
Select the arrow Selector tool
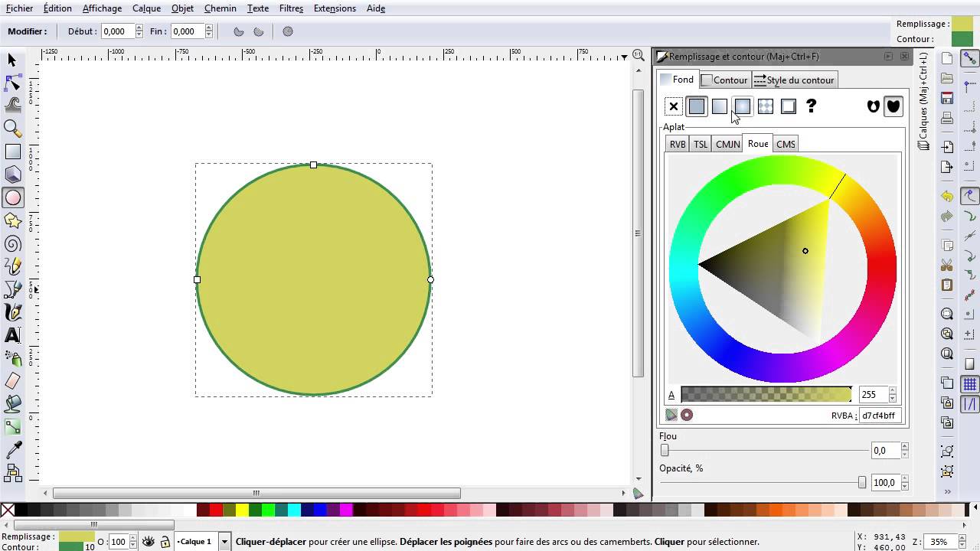pyautogui.click(x=12, y=60)
